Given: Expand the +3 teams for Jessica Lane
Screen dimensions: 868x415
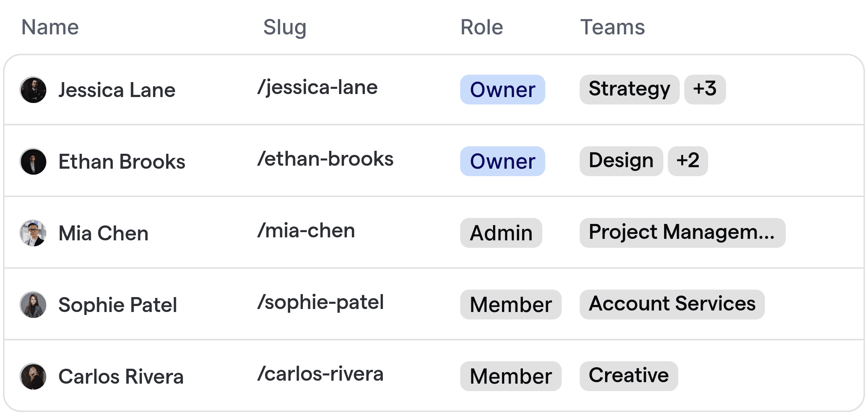Looking at the screenshot, I should (705, 89).
